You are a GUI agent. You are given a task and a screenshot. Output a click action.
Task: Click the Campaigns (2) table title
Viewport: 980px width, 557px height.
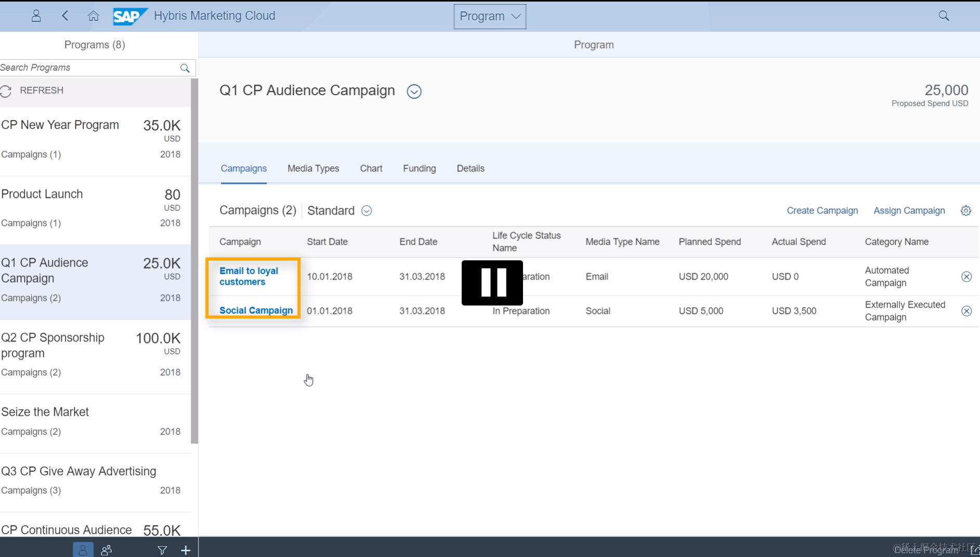tap(258, 210)
